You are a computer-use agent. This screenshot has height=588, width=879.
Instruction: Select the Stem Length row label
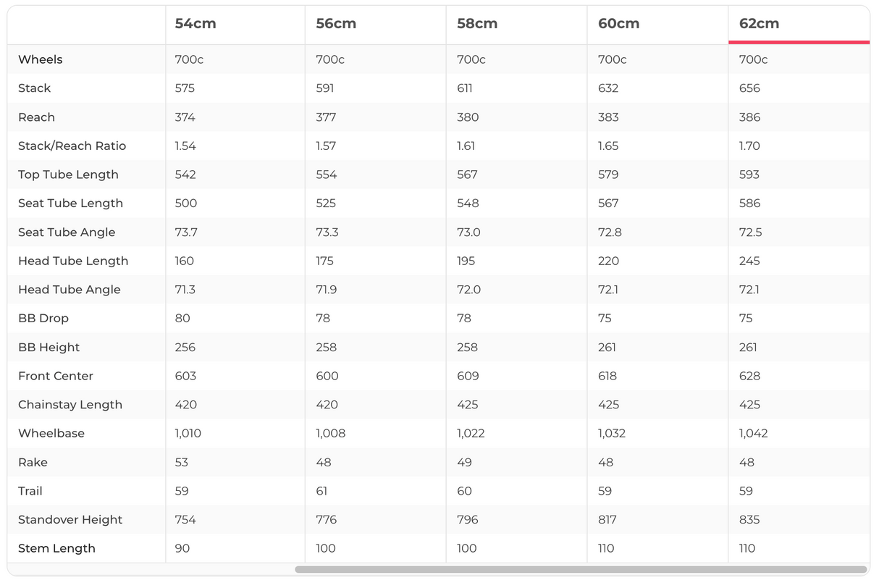56,548
